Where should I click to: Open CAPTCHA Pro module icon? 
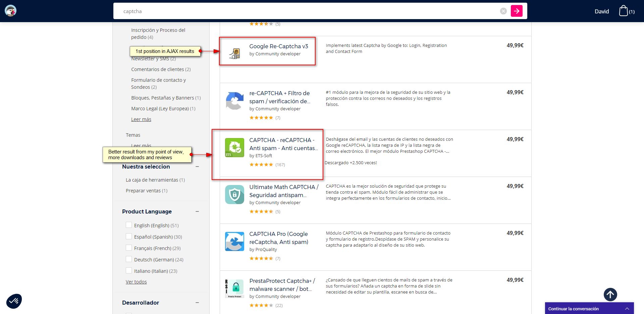234,241
